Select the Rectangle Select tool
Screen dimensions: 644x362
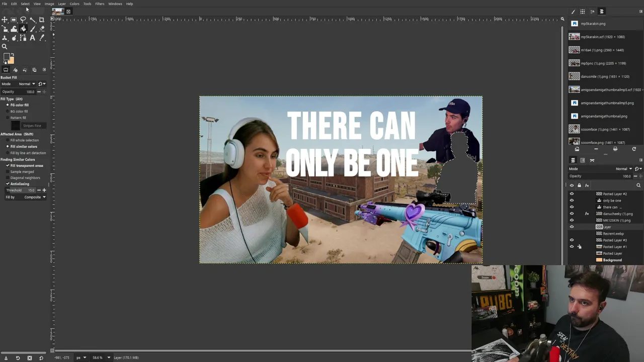click(14, 20)
